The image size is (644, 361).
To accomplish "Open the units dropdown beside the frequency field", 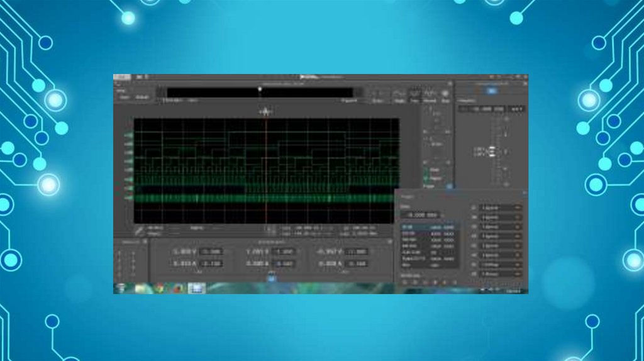I will click(516, 109).
